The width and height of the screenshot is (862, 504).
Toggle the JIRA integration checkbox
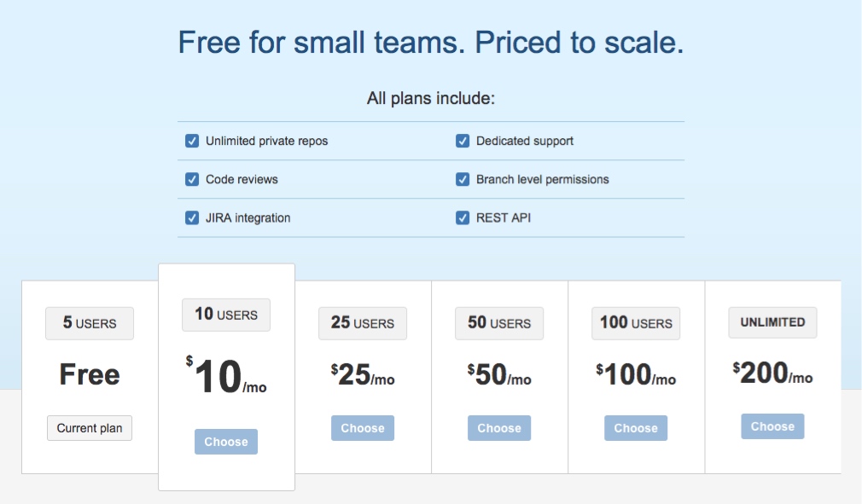(192, 218)
